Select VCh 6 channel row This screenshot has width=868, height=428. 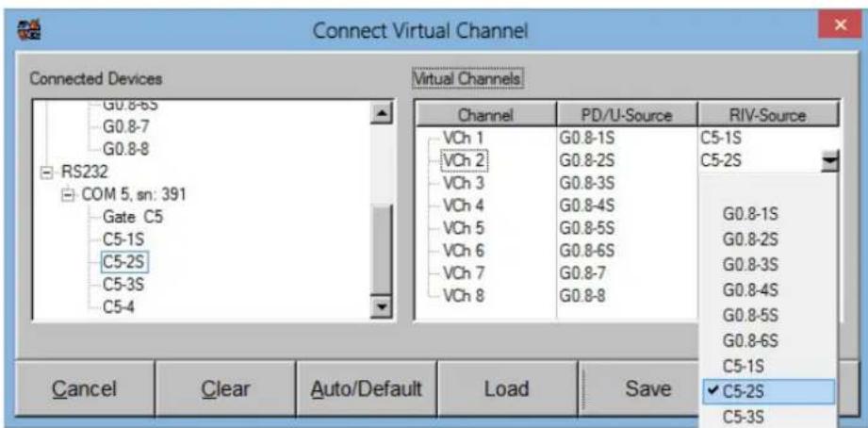464,251
